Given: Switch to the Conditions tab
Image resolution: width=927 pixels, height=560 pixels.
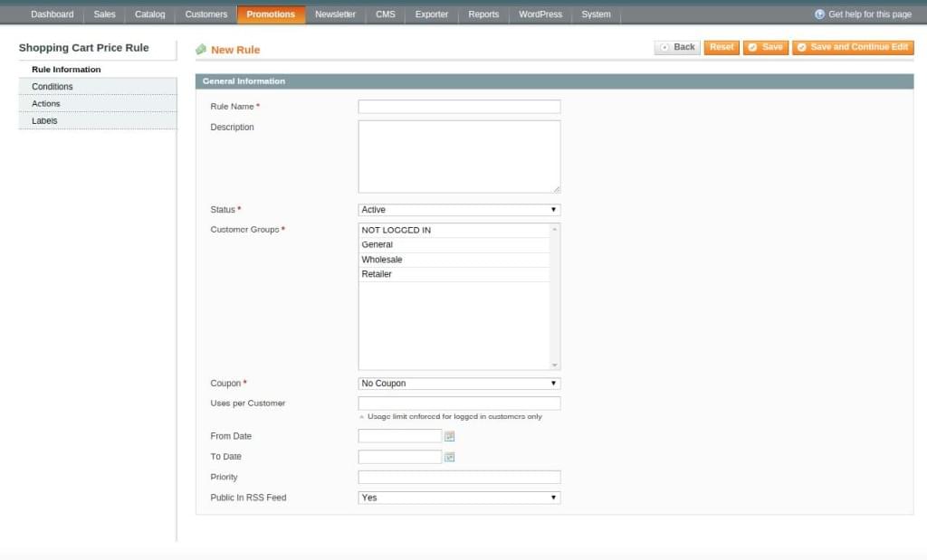Looking at the screenshot, I should [53, 87].
